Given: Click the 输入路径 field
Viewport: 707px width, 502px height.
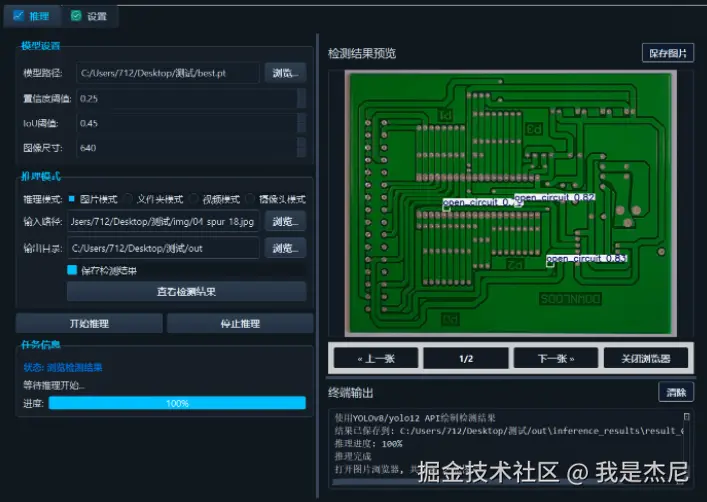Looking at the screenshot, I should pyautogui.click(x=163, y=221).
